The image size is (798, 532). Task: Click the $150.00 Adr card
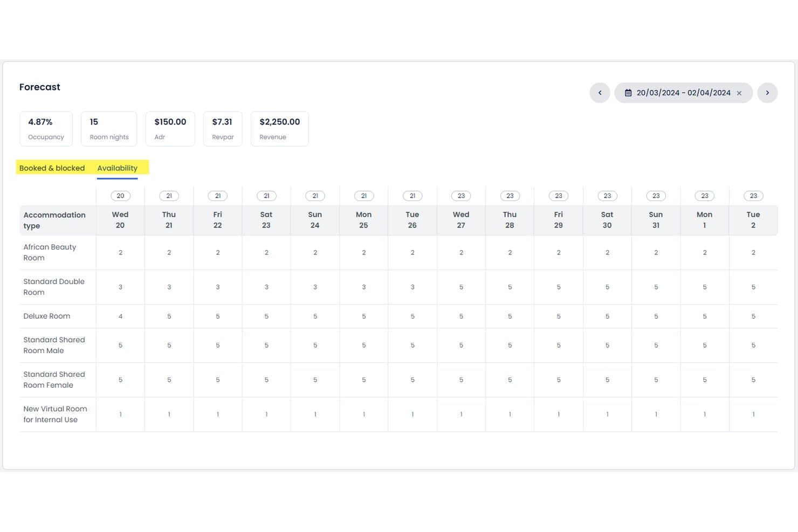pyautogui.click(x=170, y=129)
